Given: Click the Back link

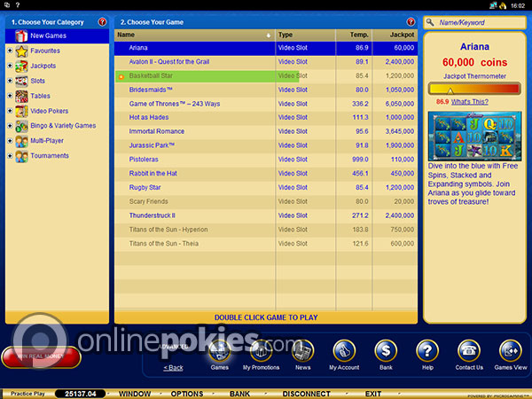Looking at the screenshot, I should (173, 368).
